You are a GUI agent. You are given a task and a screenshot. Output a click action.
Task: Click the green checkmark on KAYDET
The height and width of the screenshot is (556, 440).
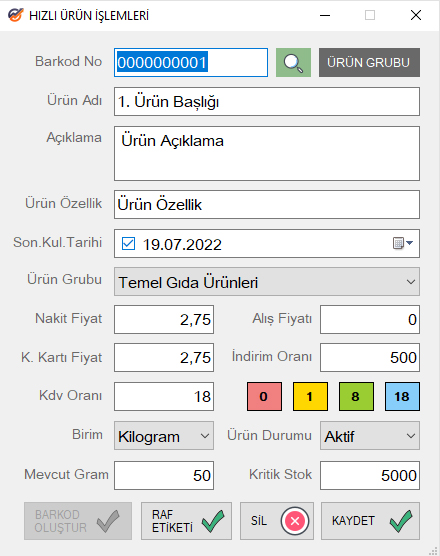pos(401,521)
